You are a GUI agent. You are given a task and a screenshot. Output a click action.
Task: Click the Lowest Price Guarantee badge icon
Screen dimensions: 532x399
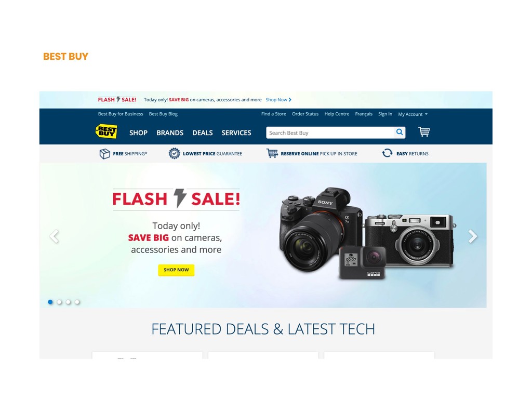(174, 154)
